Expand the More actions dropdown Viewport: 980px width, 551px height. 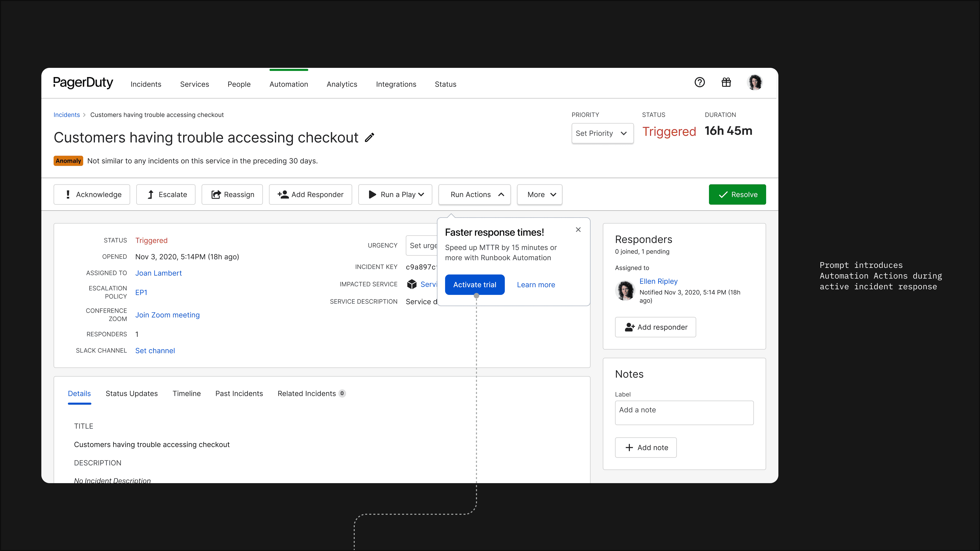[x=540, y=194]
